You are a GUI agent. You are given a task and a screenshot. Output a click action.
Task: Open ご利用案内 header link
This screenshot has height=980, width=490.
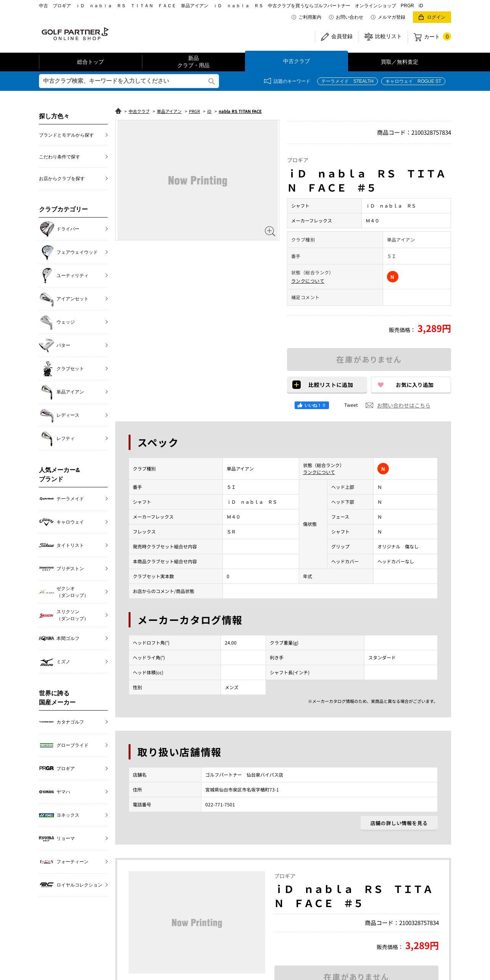point(306,17)
